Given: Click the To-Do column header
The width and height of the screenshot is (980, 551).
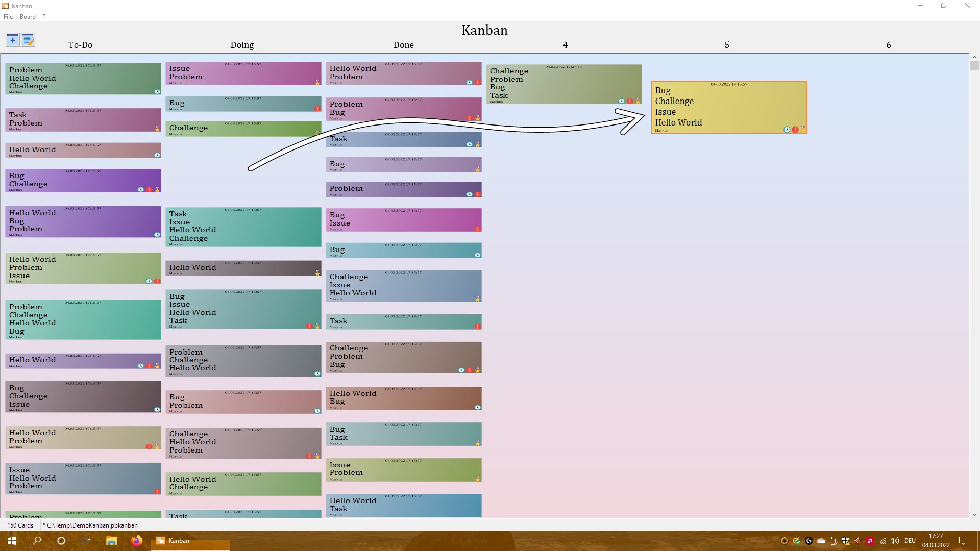Looking at the screenshot, I should click(x=81, y=45).
